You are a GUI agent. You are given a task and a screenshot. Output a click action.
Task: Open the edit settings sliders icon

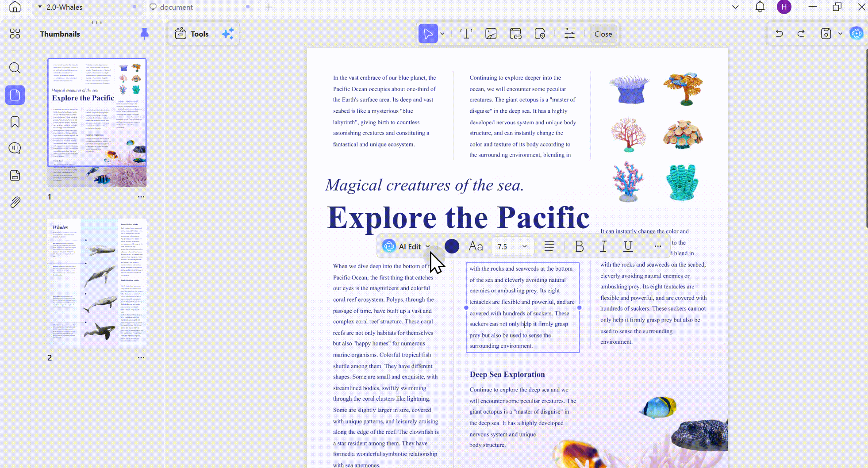[570, 34]
